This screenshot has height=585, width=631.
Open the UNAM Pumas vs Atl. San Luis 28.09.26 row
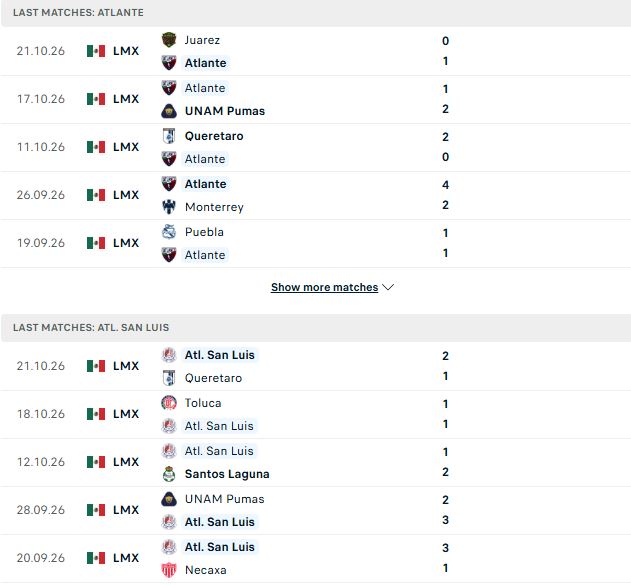tap(316, 511)
